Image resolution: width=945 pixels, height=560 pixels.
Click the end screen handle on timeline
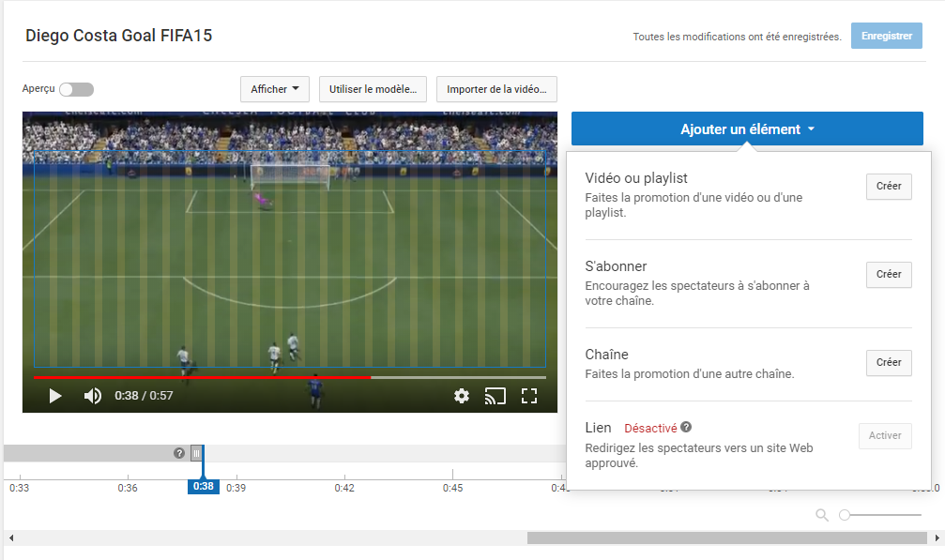click(196, 453)
